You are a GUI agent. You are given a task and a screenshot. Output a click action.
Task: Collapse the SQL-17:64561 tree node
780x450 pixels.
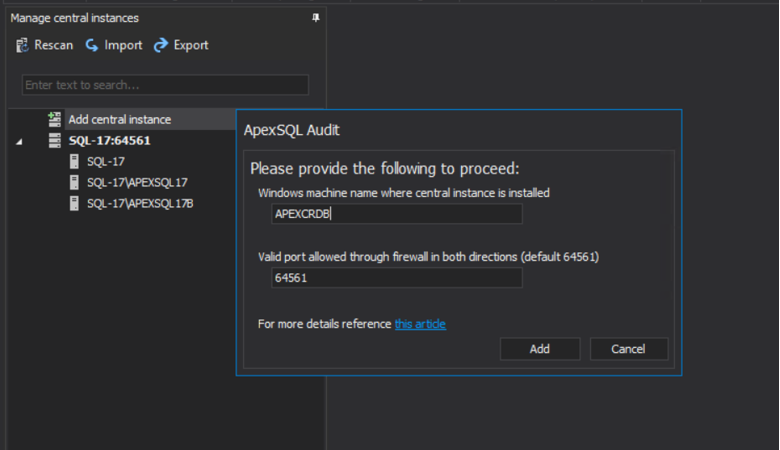point(19,142)
